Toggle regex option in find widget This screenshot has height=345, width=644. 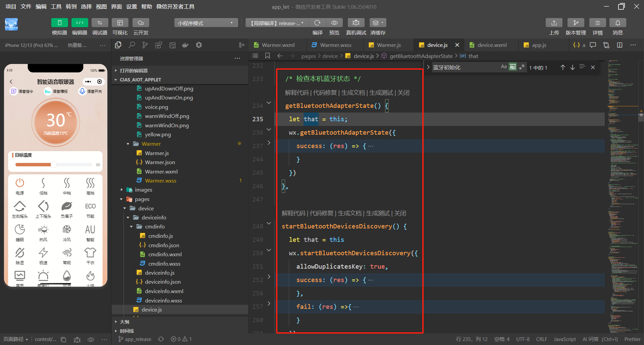coord(522,67)
